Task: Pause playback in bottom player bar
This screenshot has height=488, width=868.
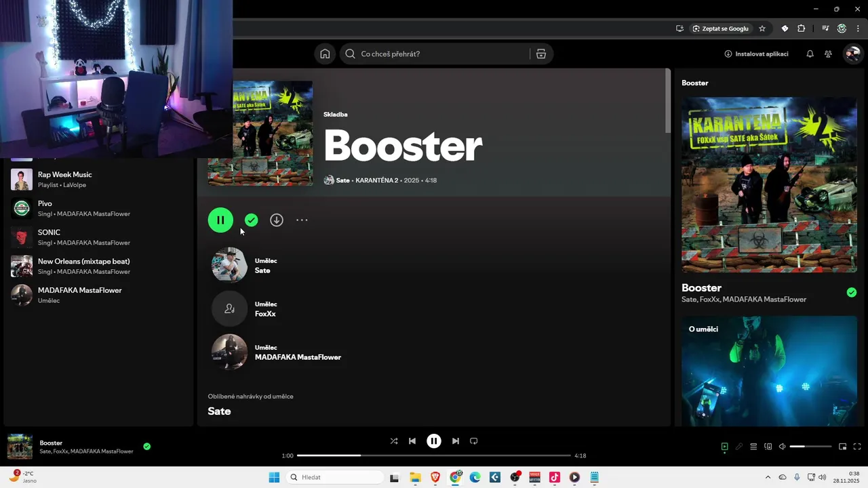Action: click(x=434, y=441)
